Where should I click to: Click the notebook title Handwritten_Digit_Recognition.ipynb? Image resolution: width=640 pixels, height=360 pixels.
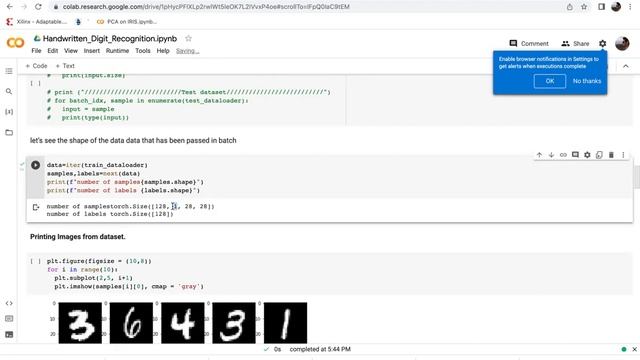click(110, 38)
